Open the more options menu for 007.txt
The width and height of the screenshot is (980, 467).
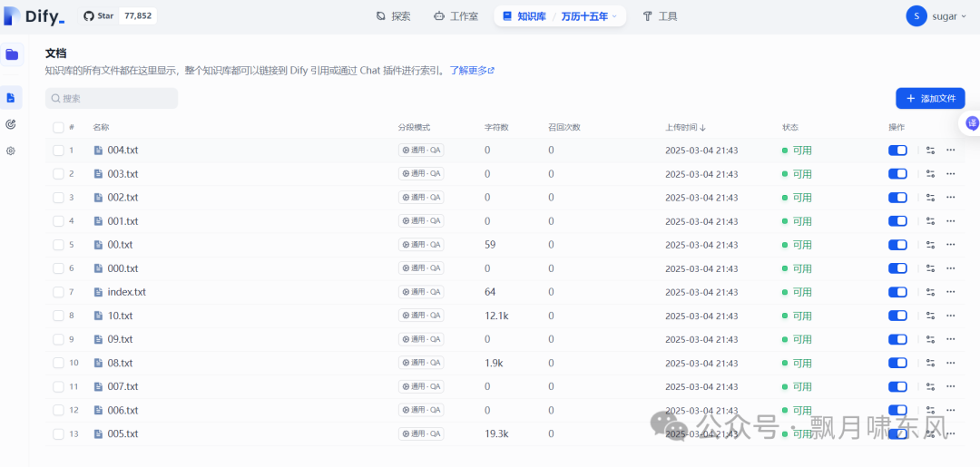click(x=951, y=386)
